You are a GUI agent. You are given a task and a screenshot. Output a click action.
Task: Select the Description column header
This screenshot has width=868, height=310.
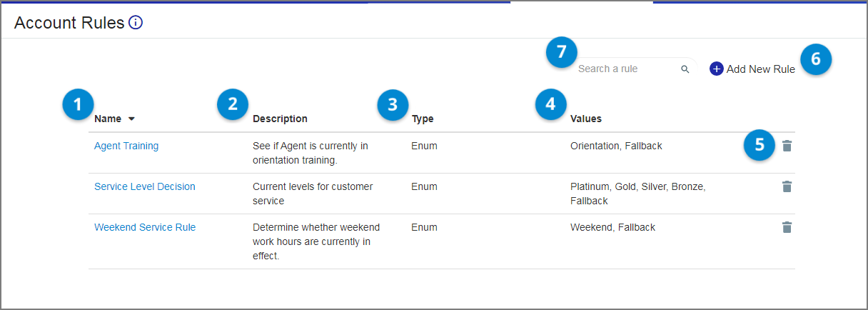click(x=280, y=119)
